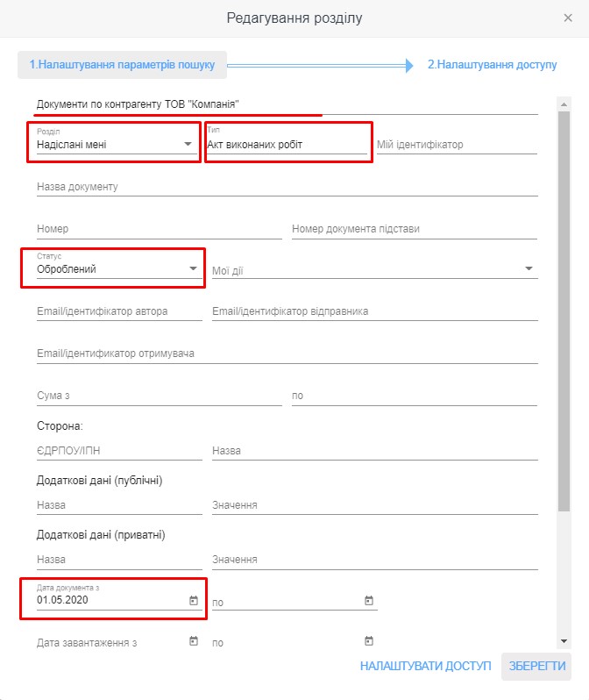Screen dimensions: 589x700
Task: Click the ЄДРПОУ/ІПН field
Action: (118, 451)
